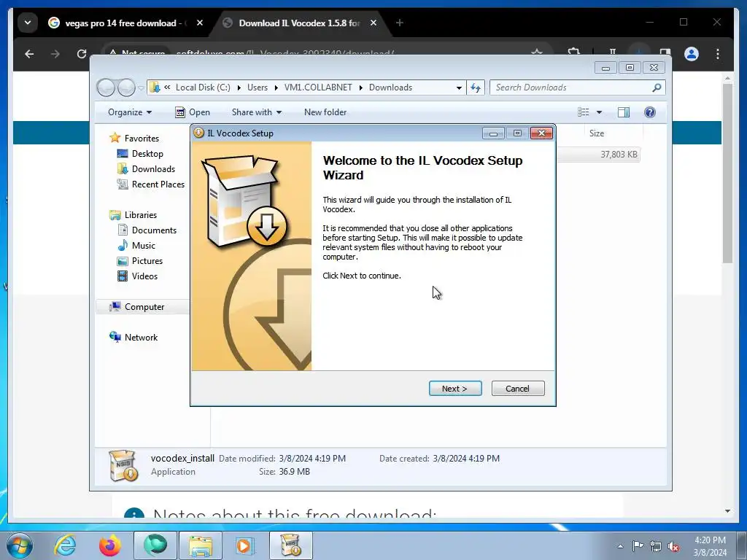The height and width of the screenshot is (560, 747).
Task: Click Next to continue Vocodex setup
Action: [455, 389]
